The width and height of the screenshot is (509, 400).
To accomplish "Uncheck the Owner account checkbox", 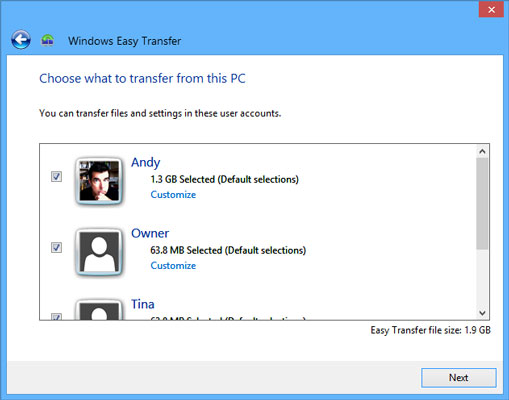I will point(56,247).
